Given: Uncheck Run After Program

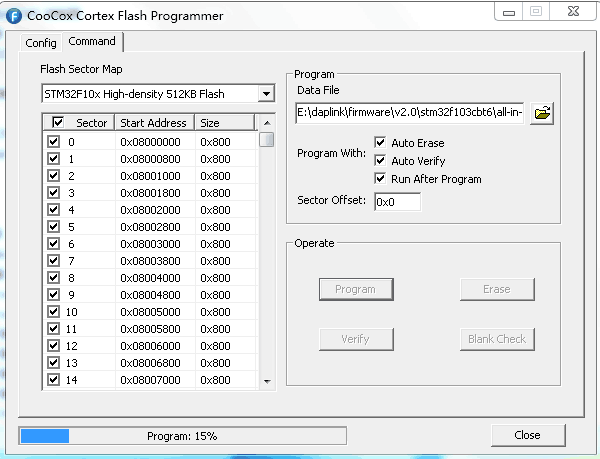Looking at the screenshot, I should click(x=380, y=179).
